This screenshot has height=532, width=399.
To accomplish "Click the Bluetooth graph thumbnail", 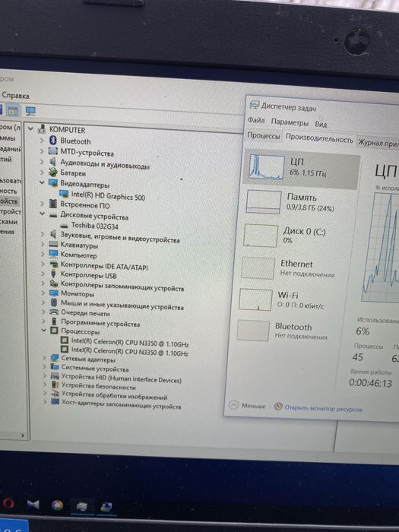I will pyautogui.click(x=253, y=330).
